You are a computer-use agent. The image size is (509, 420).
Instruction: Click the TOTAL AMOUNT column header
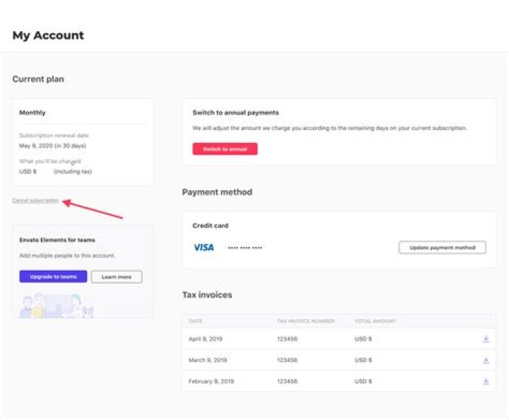coord(375,321)
